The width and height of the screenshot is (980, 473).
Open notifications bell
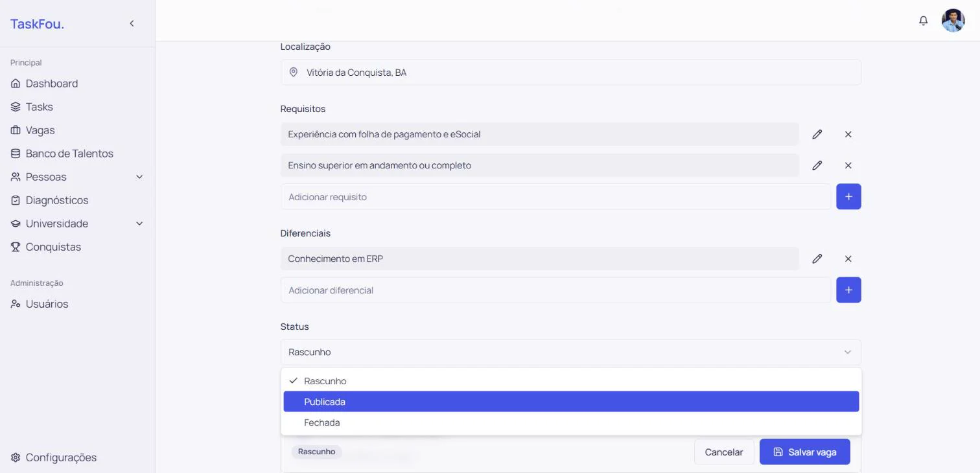click(x=924, y=21)
